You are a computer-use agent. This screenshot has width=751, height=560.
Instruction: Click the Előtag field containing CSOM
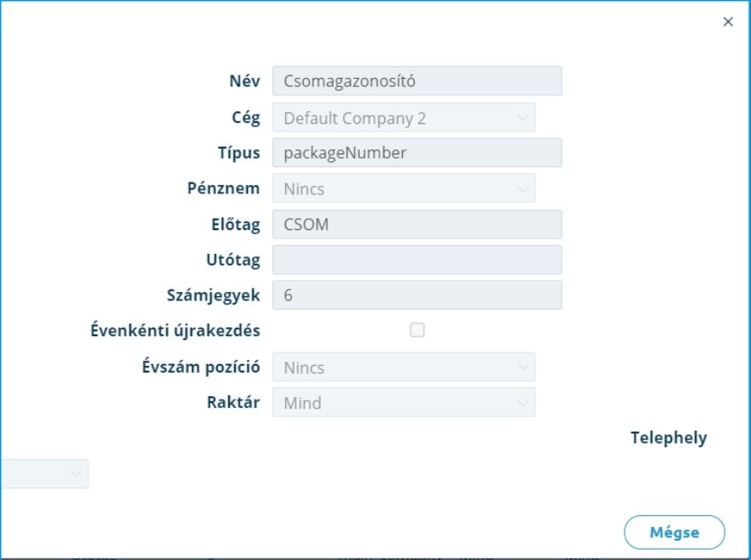418,224
